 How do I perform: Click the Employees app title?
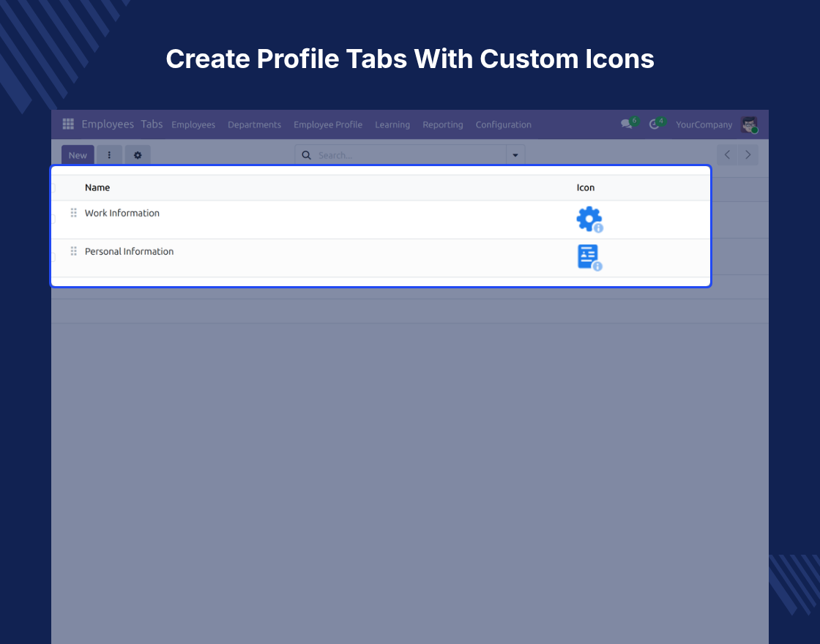coord(108,124)
